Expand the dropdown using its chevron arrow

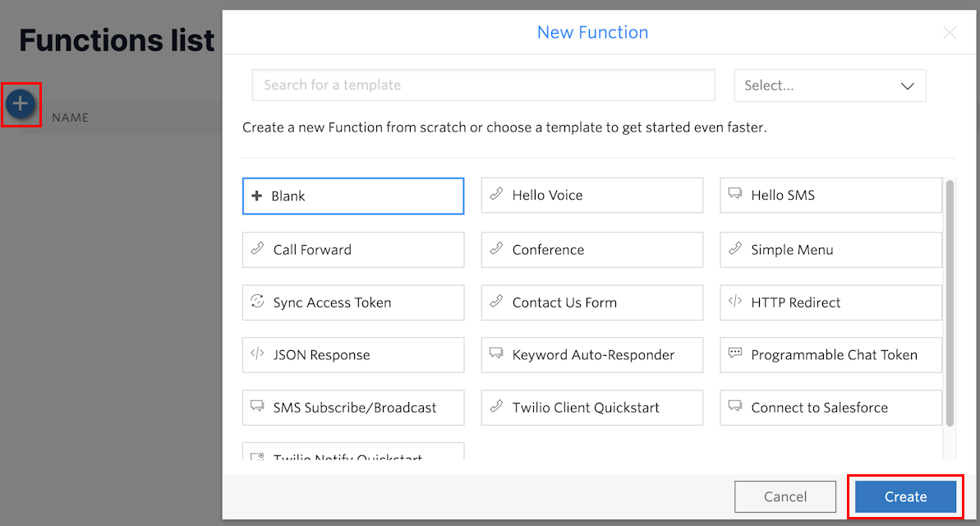(x=908, y=86)
